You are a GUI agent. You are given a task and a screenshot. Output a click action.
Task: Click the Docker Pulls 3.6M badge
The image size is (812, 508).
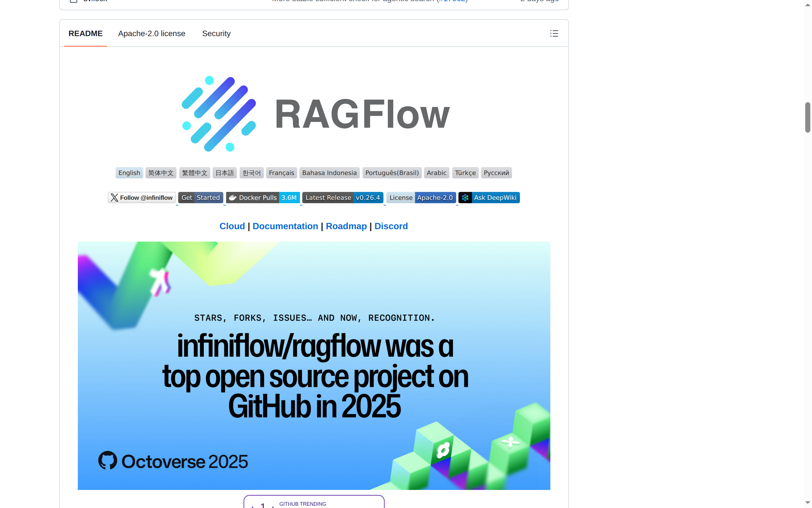263,198
